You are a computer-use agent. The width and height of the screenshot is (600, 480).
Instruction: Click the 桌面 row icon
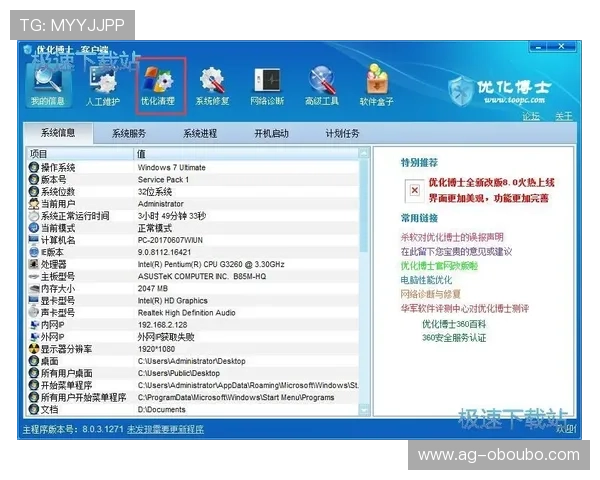pos(34,361)
